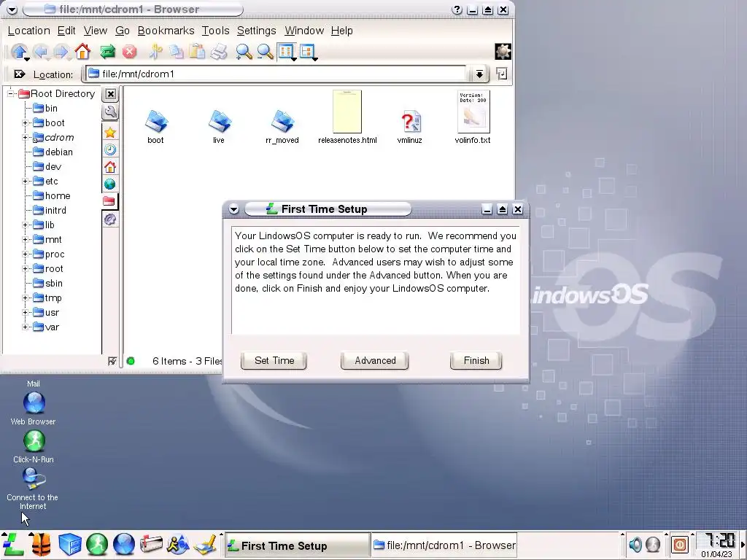This screenshot has width=747, height=560.
Task: Select red Root folder tab in sidebar
Action: tap(110, 201)
